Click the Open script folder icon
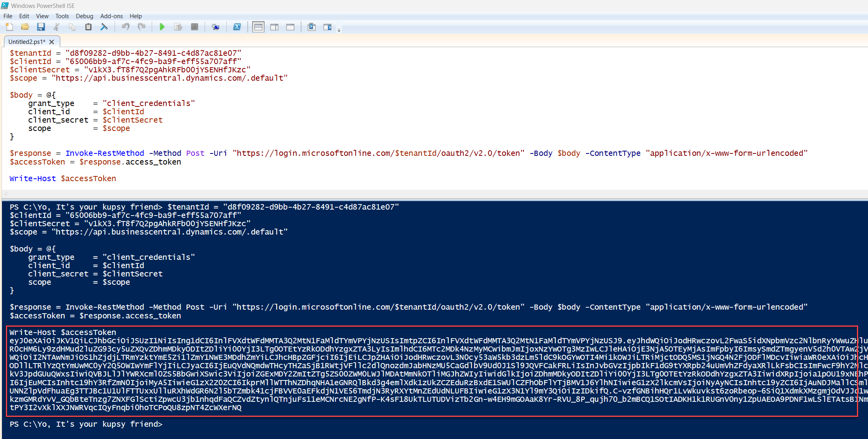Screen dimensions: 868x439 click(25, 27)
